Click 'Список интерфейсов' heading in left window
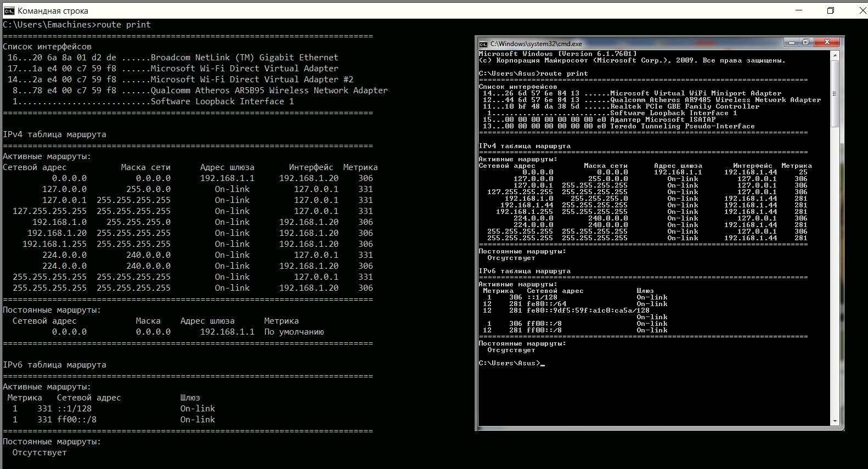The height and width of the screenshot is (469, 868). [x=47, y=47]
